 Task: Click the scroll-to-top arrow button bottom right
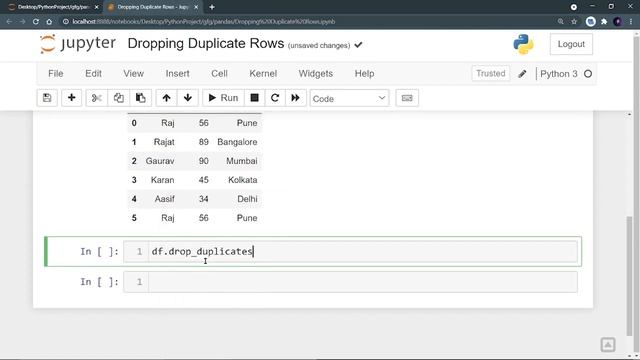pos(608,344)
